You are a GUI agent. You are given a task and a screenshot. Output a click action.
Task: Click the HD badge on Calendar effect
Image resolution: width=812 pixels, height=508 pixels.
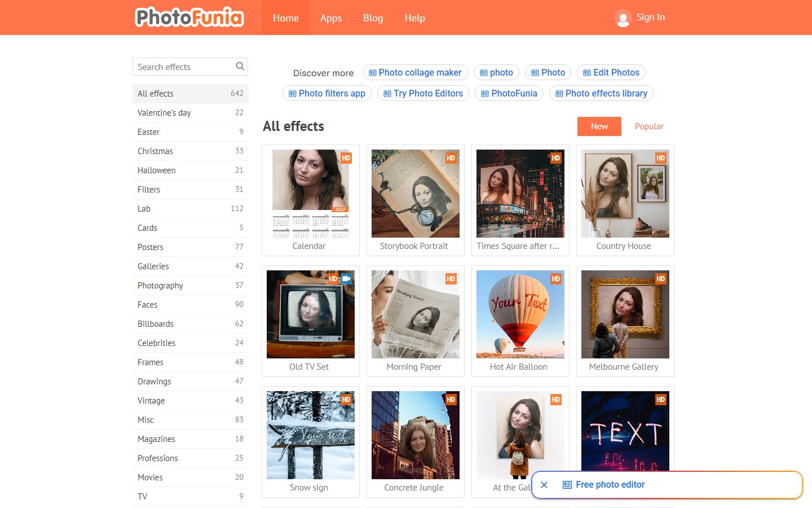click(x=346, y=158)
